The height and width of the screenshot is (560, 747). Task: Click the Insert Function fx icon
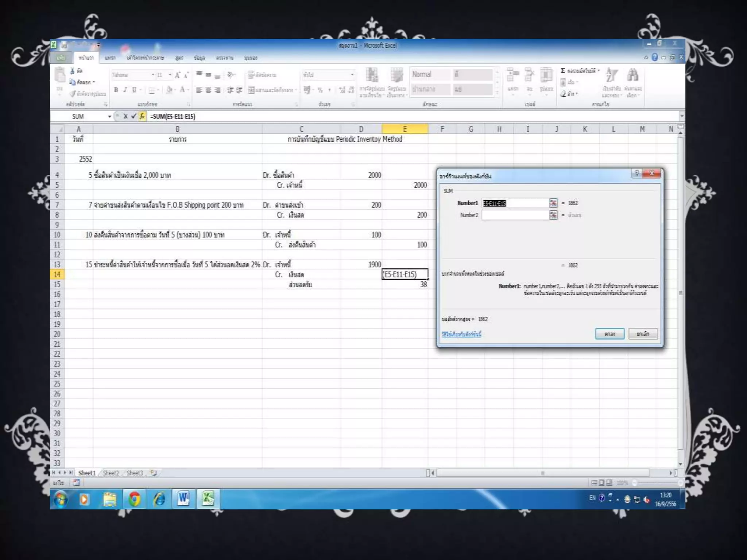[142, 116]
